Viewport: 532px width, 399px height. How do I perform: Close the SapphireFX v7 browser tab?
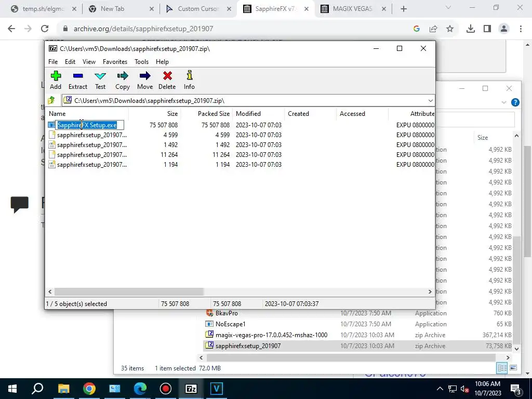pyautogui.click(x=307, y=9)
